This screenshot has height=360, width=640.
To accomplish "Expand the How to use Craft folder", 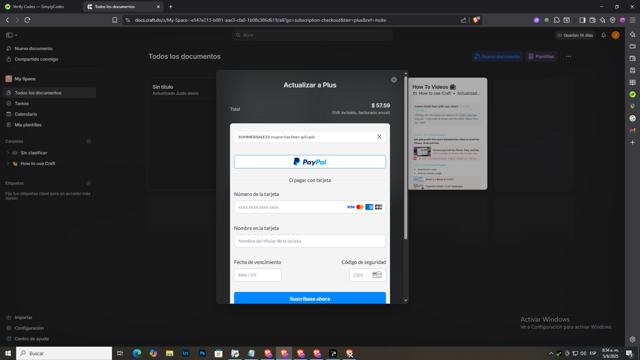I will point(8,163).
